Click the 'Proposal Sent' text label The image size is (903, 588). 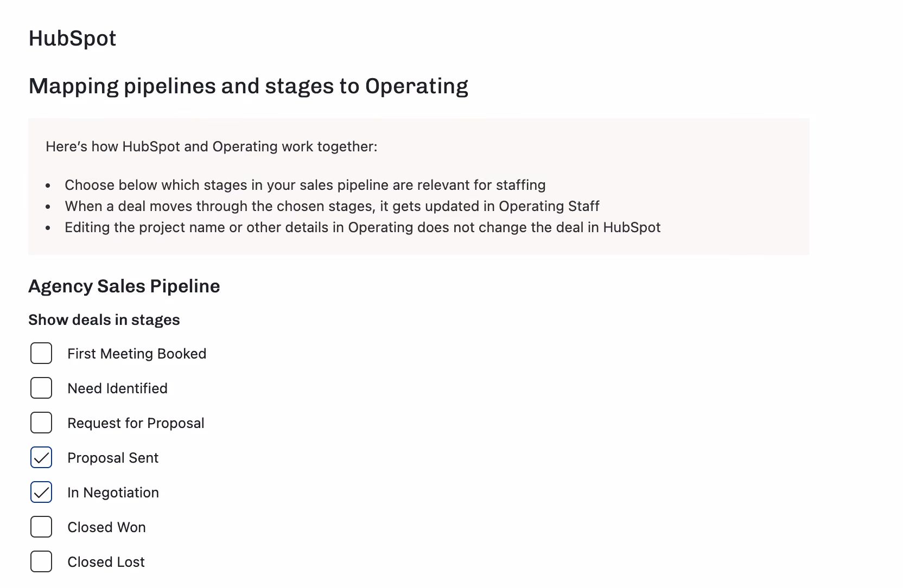pos(113,458)
